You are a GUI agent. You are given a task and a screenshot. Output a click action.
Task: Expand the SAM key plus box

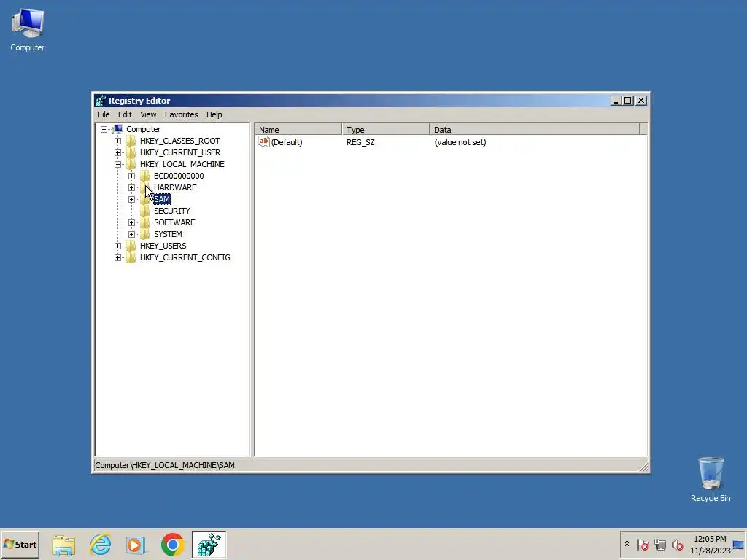tap(131, 199)
